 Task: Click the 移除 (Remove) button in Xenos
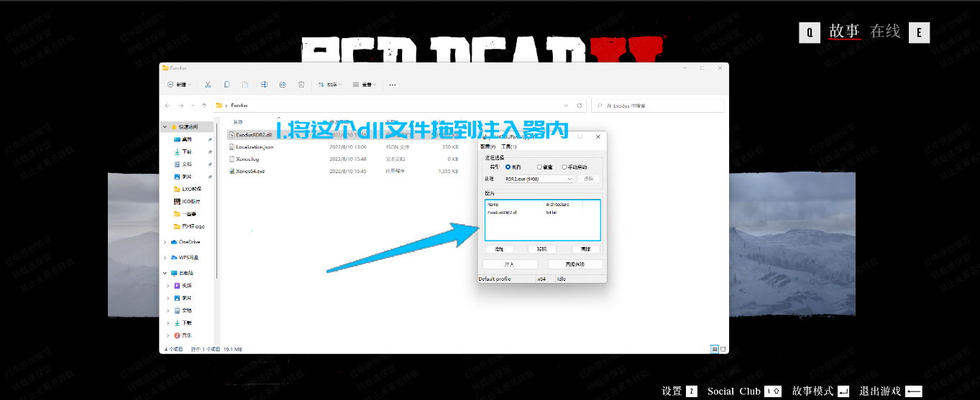pyautogui.click(x=542, y=249)
